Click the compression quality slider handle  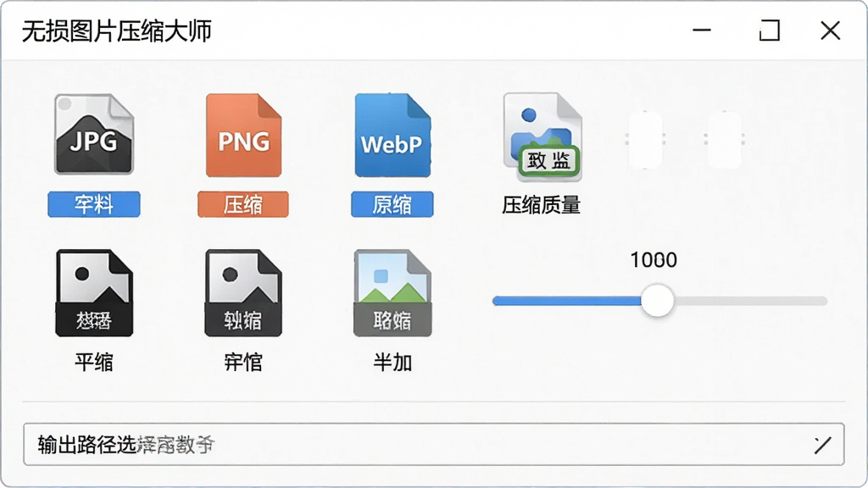coord(657,301)
